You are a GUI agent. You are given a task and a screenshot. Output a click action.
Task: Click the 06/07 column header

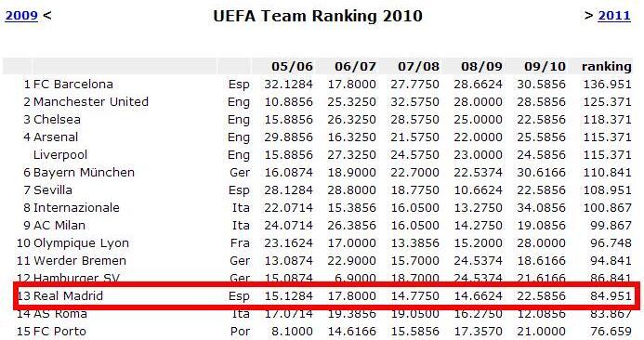pos(355,67)
